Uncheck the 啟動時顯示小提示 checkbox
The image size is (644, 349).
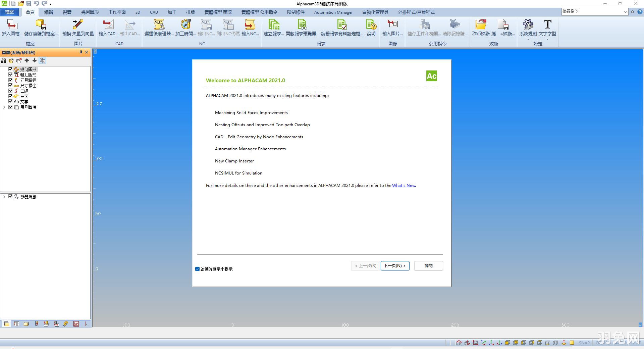(198, 269)
